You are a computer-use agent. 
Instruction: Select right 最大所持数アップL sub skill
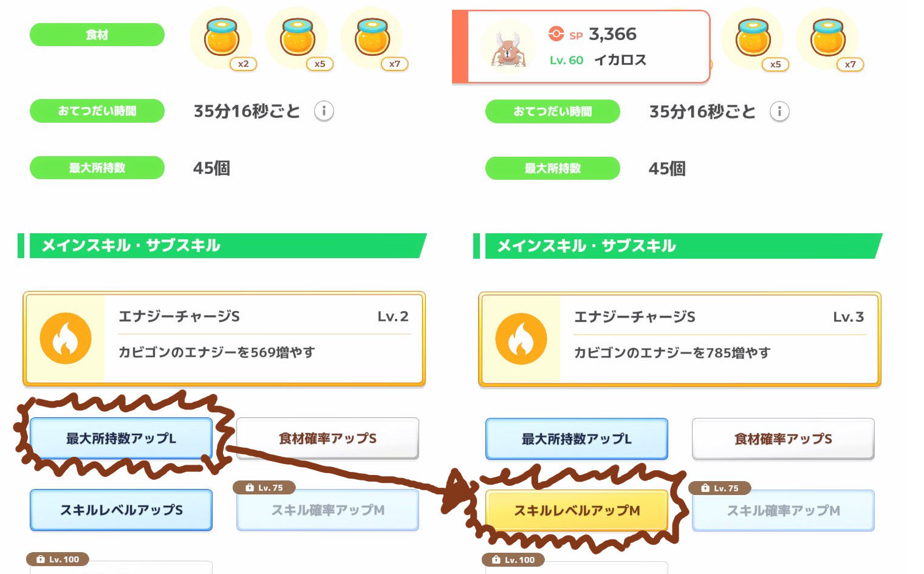coord(577,439)
